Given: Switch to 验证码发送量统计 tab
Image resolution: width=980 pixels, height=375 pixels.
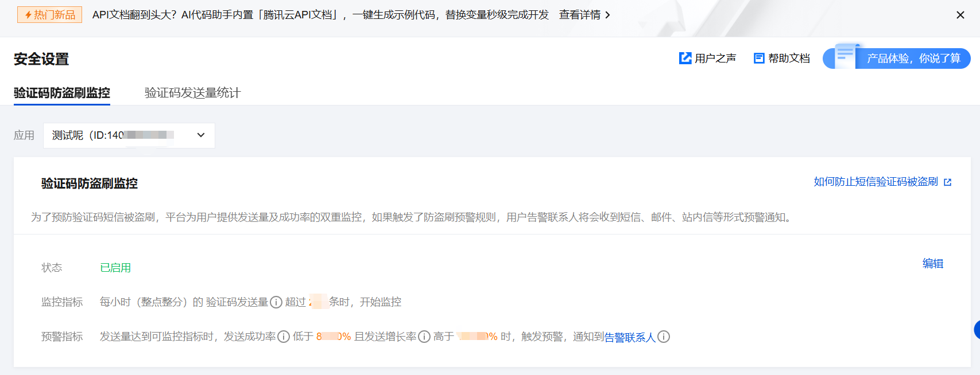Looking at the screenshot, I should click(x=193, y=93).
